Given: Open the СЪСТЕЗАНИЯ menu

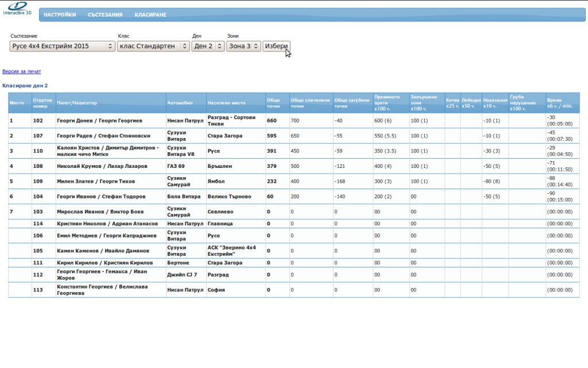Looking at the screenshot, I should pyautogui.click(x=105, y=15).
